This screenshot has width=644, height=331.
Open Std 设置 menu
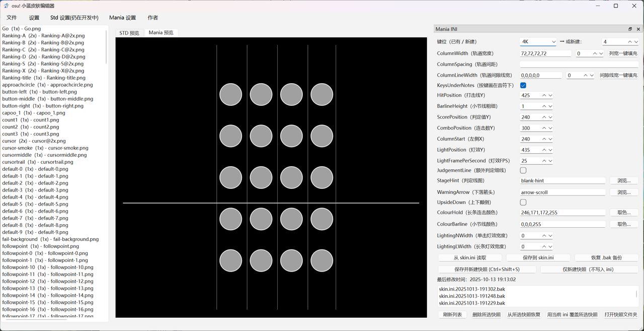tap(74, 18)
